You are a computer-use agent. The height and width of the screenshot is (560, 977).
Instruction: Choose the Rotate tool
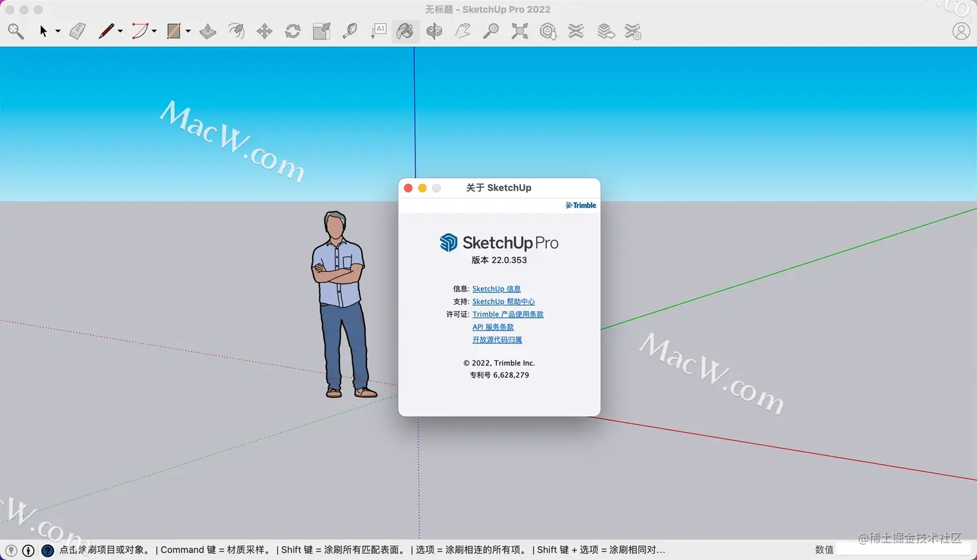[x=293, y=31]
